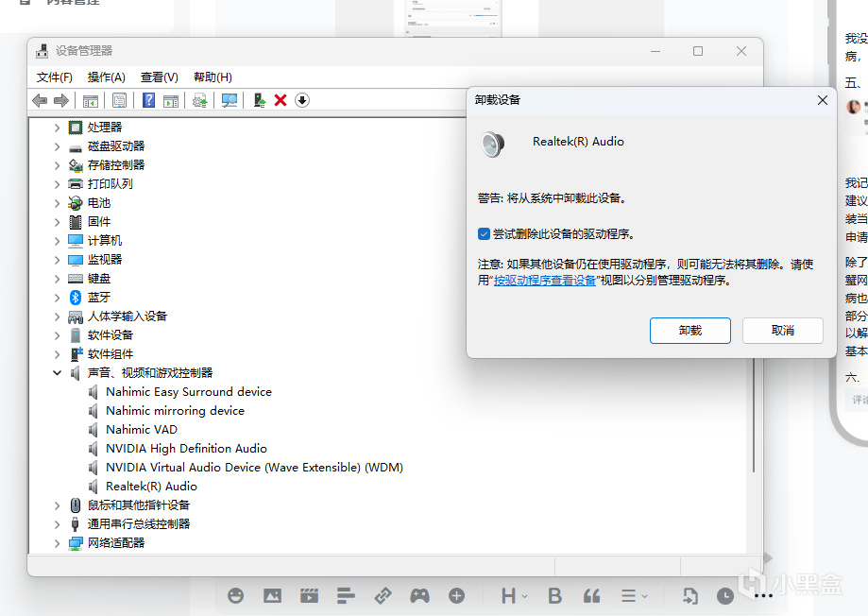The width and height of the screenshot is (868, 616).
Task: Open the Properties toolbar icon
Action: tap(119, 100)
